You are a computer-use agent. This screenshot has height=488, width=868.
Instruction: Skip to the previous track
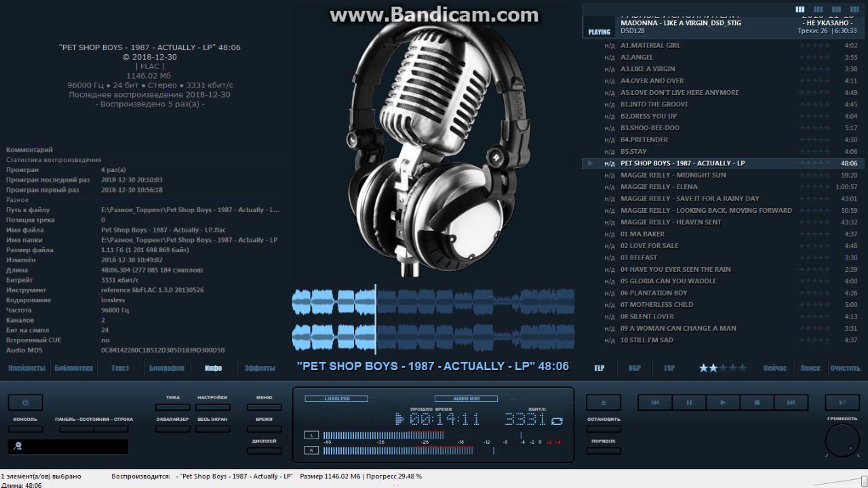655,402
